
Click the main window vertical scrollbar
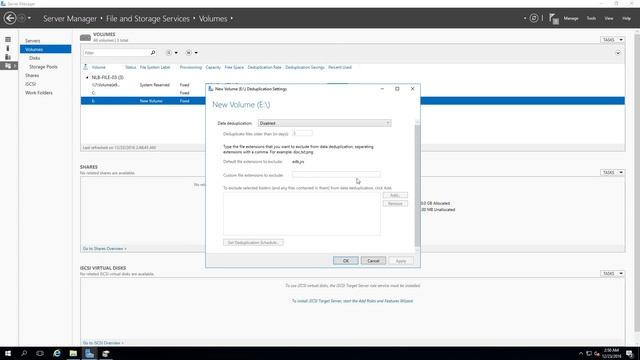pyautogui.click(x=637, y=184)
